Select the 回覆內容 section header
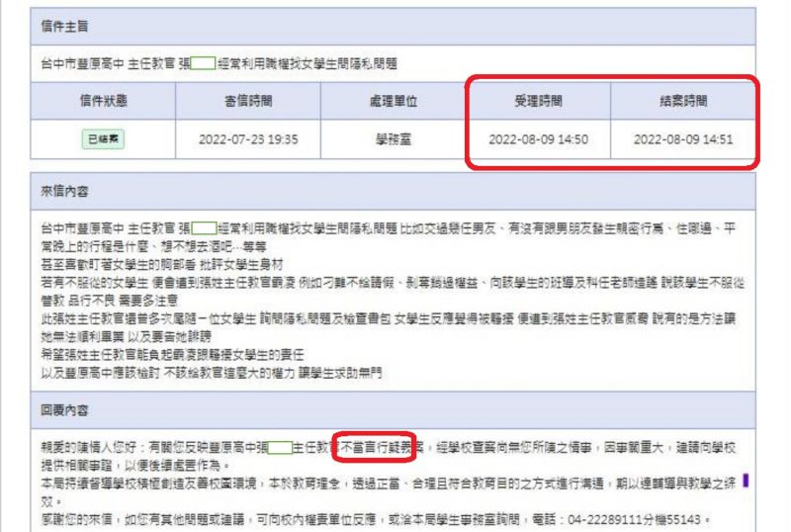The image size is (791, 532). click(x=393, y=410)
